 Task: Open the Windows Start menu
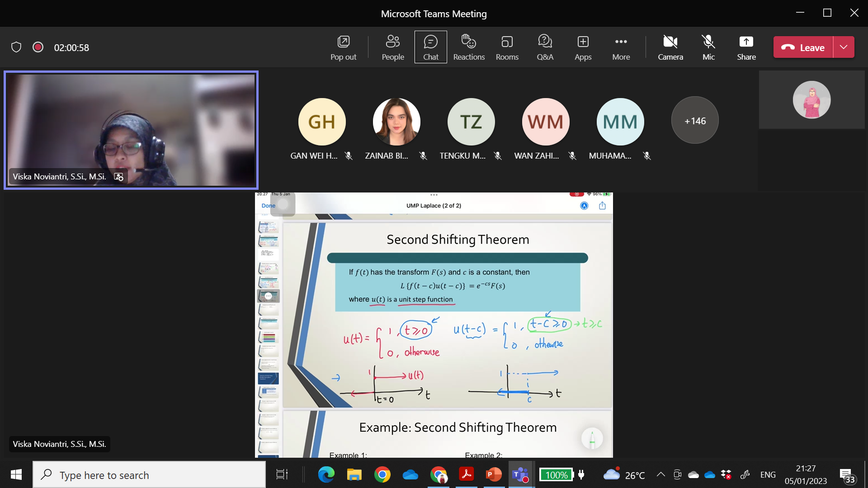pyautogui.click(x=16, y=474)
